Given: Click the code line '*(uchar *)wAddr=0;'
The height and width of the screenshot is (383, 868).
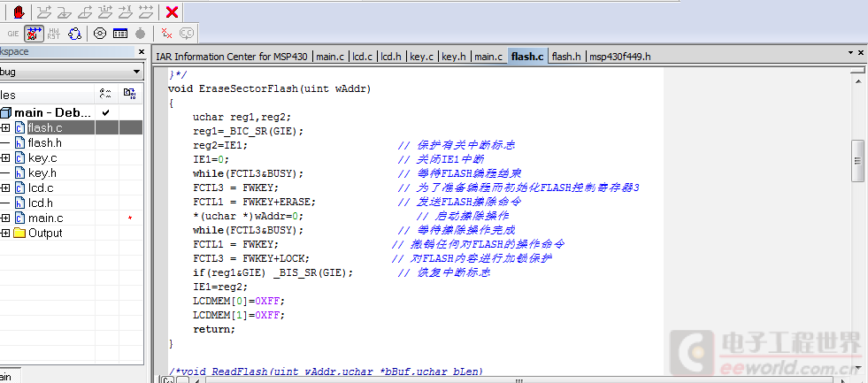Looking at the screenshot, I should (x=248, y=216).
